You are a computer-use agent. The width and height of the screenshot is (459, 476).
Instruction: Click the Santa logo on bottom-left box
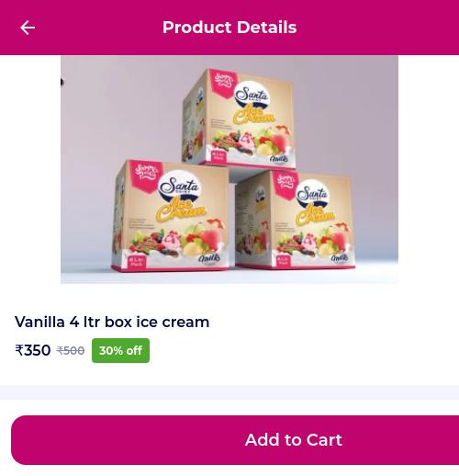179,187
